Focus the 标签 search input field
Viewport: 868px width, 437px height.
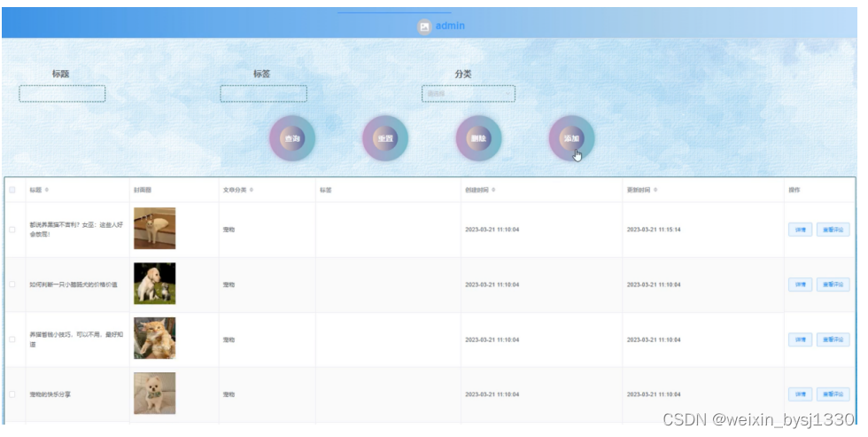tap(264, 94)
